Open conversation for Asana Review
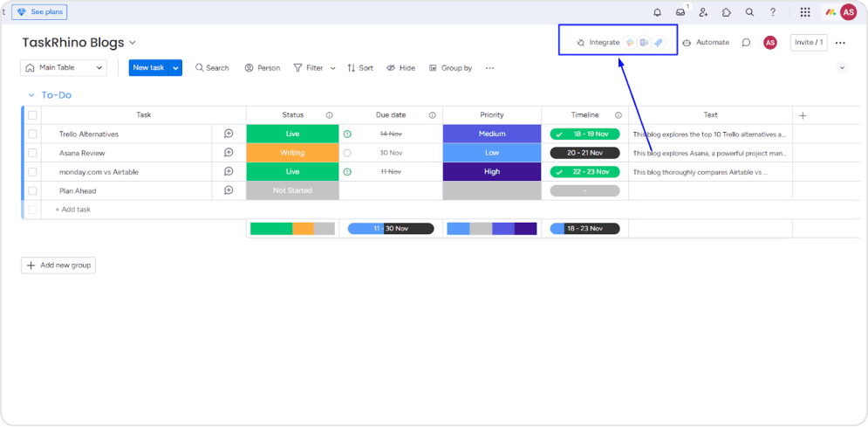The image size is (868, 427). [229, 152]
